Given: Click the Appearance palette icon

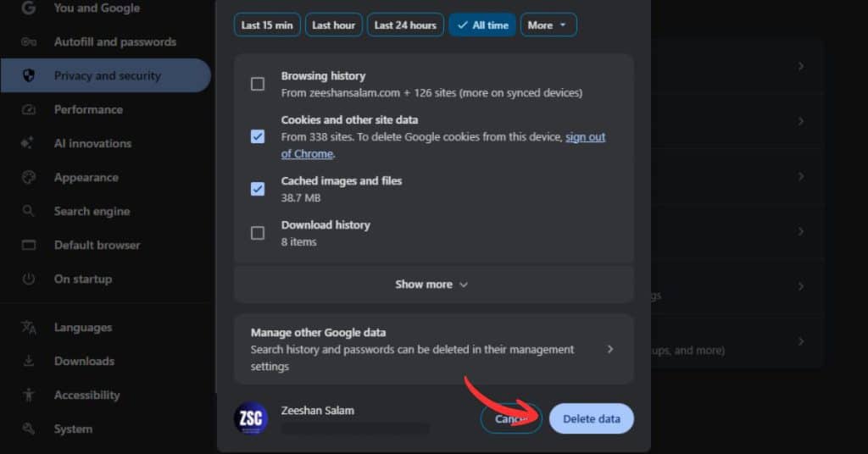Looking at the screenshot, I should (x=29, y=177).
